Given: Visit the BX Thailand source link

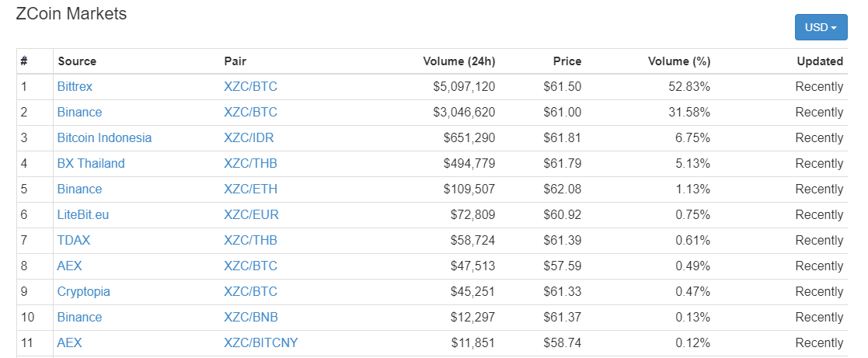Looking at the screenshot, I should (x=91, y=163).
